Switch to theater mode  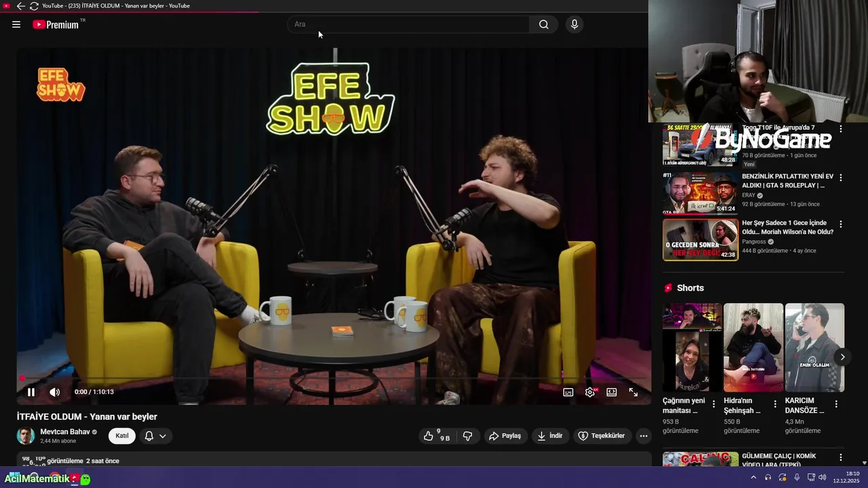pos(612,392)
